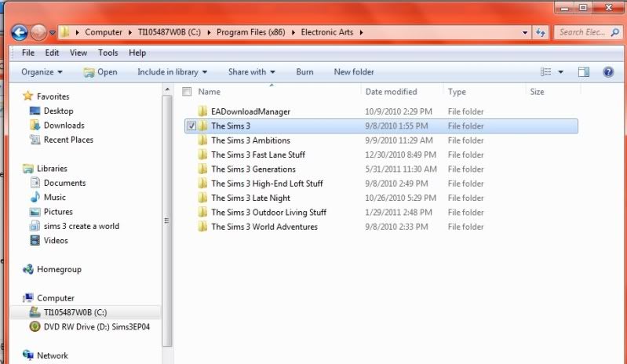Click the Forward navigation arrow button
This screenshot has height=364, width=627.
pyautogui.click(x=38, y=32)
